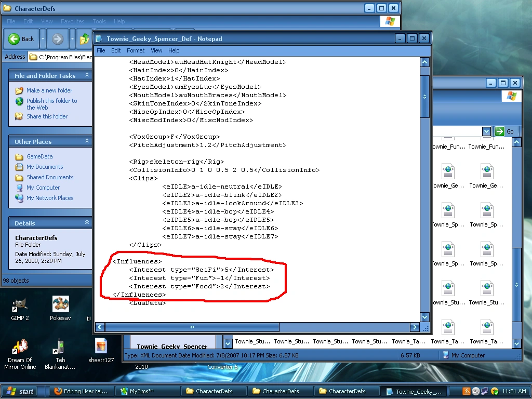Click CharacterDefs folder title bar icon
This screenshot has height=399, width=532.
coord(7,8)
